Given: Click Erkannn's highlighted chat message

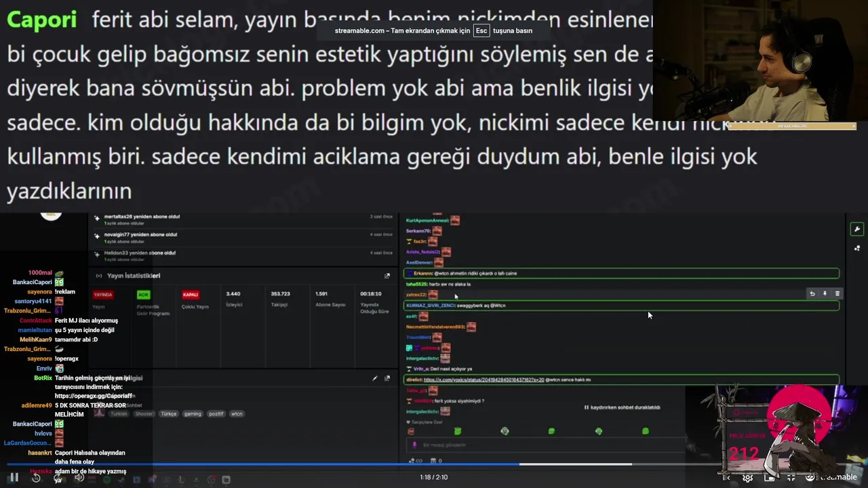Looking at the screenshot, I should coord(621,273).
